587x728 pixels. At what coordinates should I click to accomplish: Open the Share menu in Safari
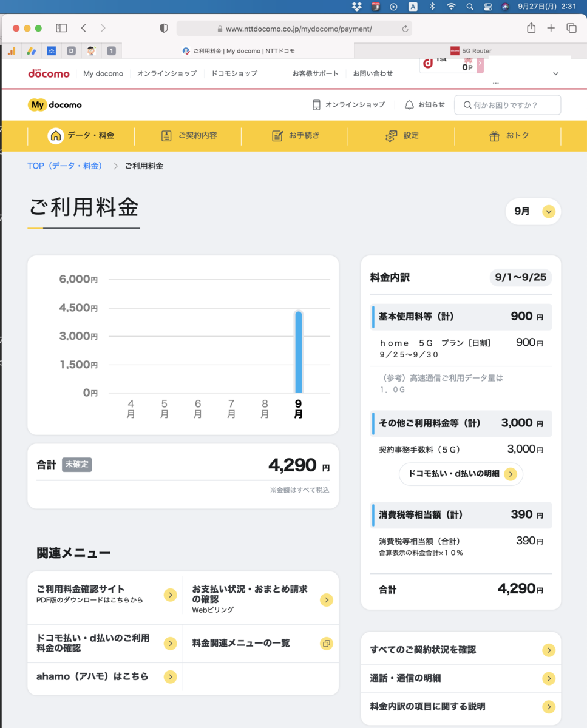point(531,28)
